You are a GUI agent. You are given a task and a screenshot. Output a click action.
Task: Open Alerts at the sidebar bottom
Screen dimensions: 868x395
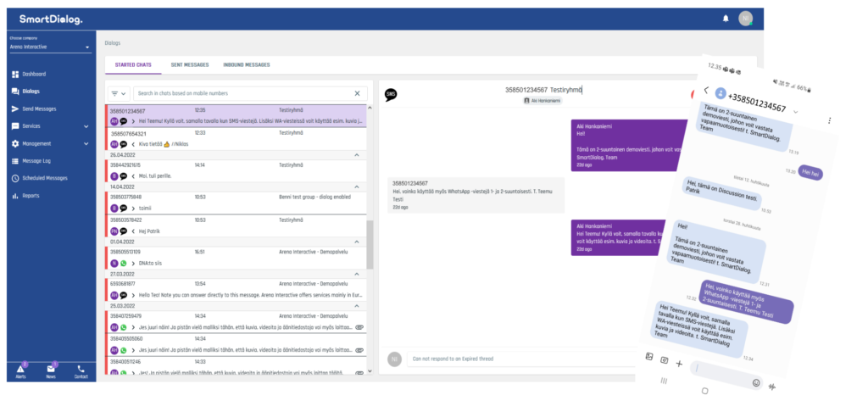tap(20, 371)
